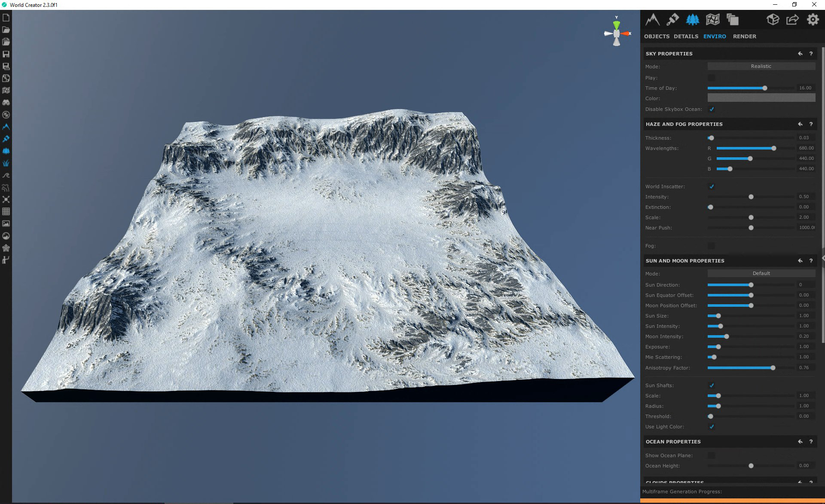Screen dimensions: 825x504
Task: Reset Sun and Moon Properties with arrow
Action: tap(800, 261)
